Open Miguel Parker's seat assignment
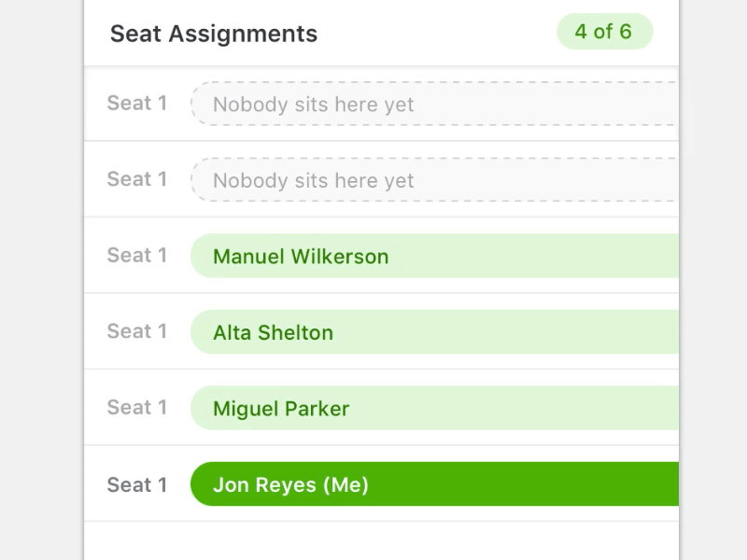This screenshot has height=560, width=747. [434, 409]
